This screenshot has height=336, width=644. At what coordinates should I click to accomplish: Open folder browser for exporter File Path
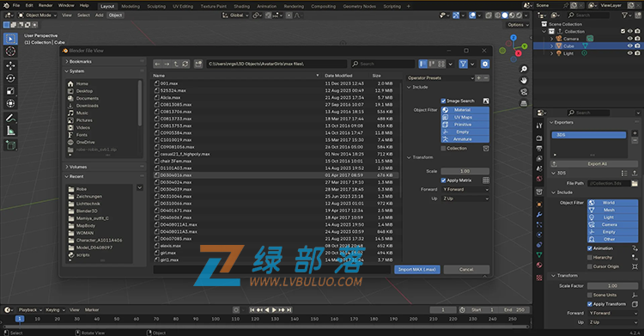click(x=635, y=183)
